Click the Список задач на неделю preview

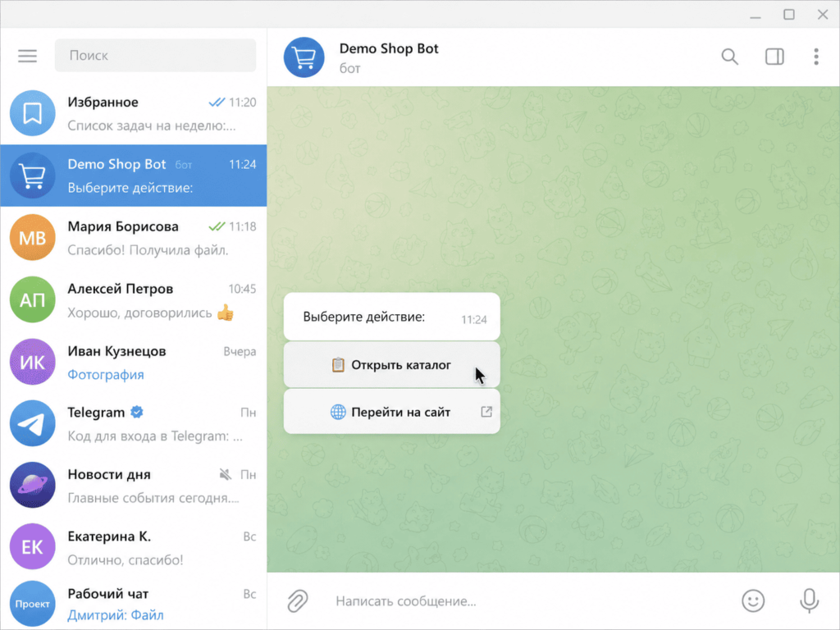pyautogui.click(x=152, y=126)
